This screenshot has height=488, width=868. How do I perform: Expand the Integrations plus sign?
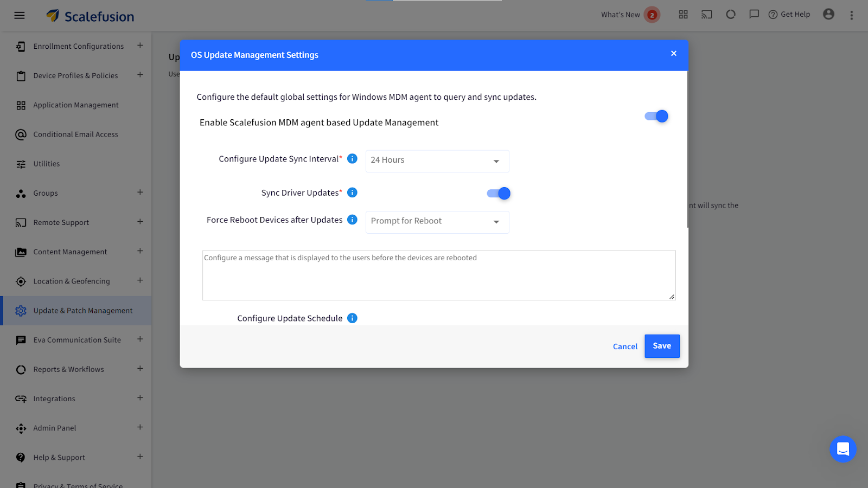pyautogui.click(x=140, y=398)
